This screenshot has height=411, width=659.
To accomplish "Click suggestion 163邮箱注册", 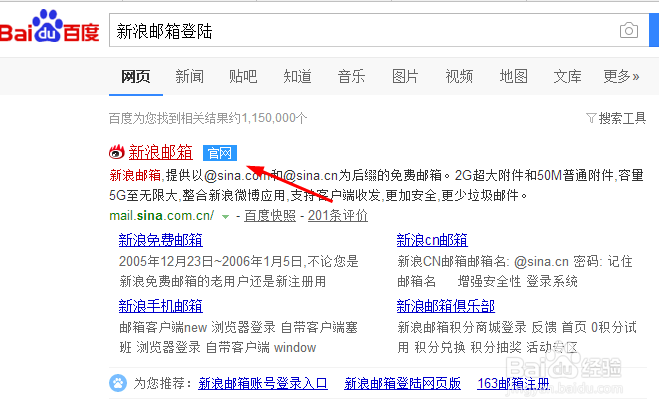I will (513, 383).
